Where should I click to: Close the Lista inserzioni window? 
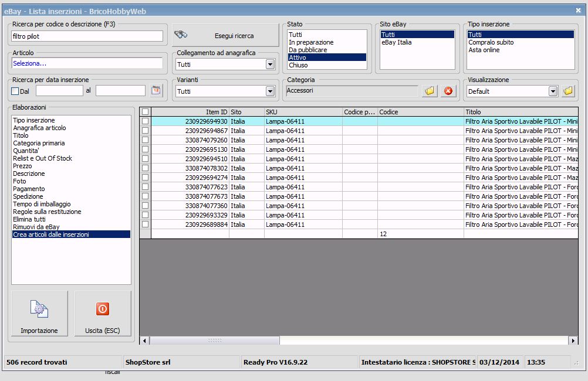pyautogui.click(x=578, y=10)
